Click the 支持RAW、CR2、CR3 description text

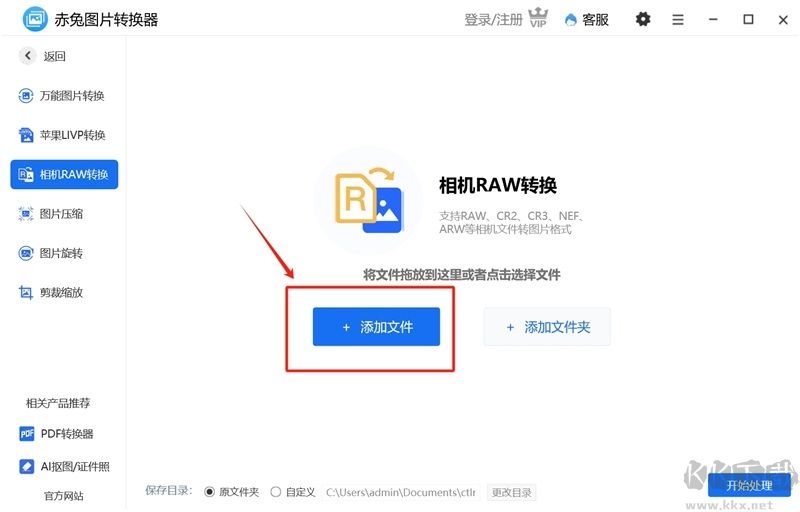pyautogui.click(x=511, y=222)
